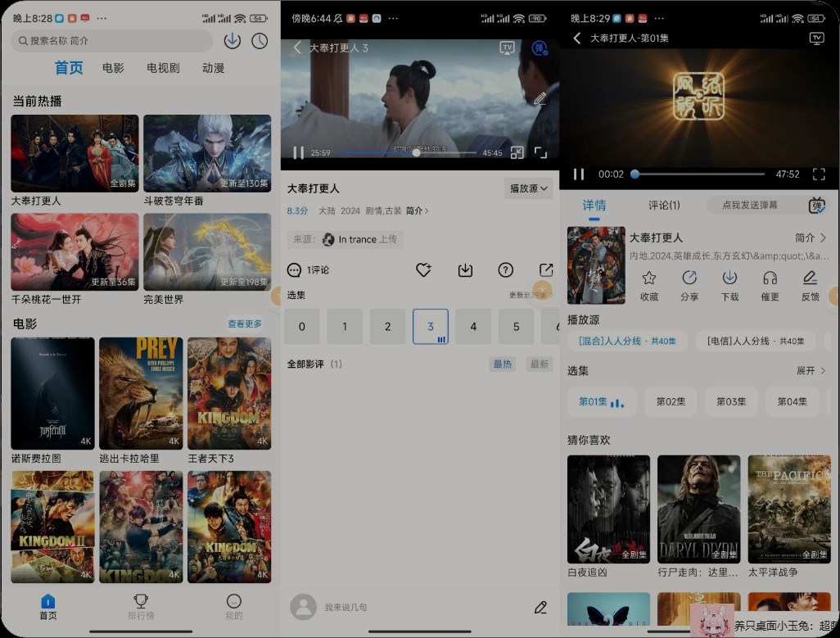Tap the heart favorite icon
The width and height of the screenshot is (840, 638).
tap(424, 270)
